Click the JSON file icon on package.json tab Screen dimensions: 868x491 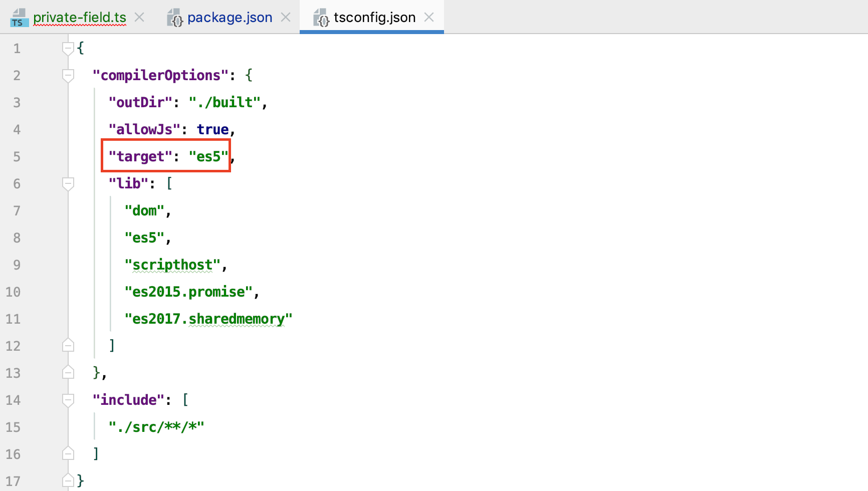point(174,18)
